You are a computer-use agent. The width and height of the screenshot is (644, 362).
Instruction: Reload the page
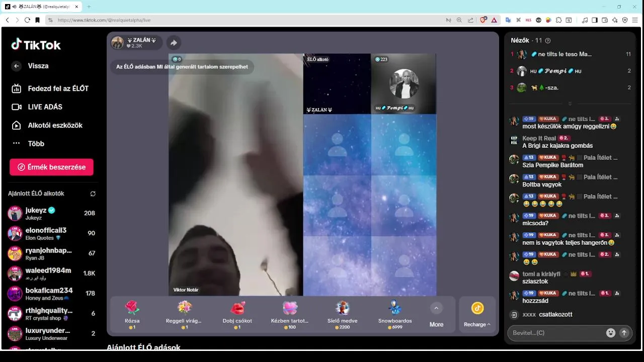27,20
